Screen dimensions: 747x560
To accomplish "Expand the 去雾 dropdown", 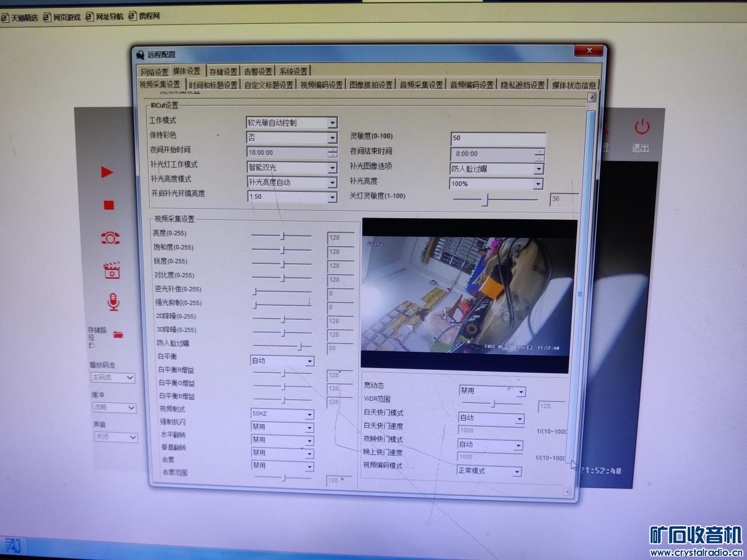I will 310,466.
